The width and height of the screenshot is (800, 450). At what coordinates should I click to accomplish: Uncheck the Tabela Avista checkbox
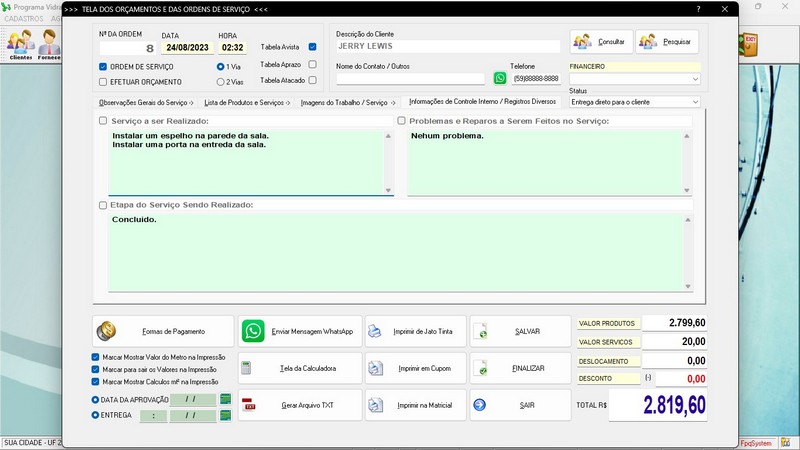(313, 47)
